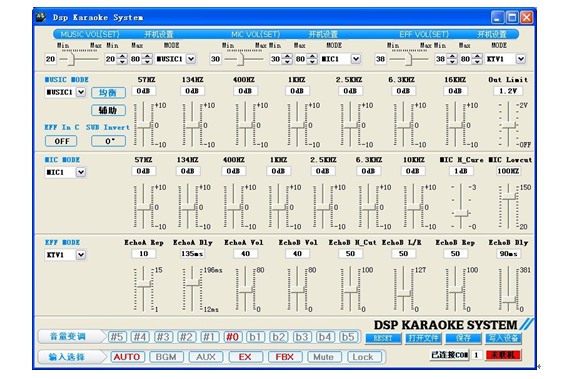Expand the MUSIC MODE combo box
570x379 pixels.
click(81, 92)
